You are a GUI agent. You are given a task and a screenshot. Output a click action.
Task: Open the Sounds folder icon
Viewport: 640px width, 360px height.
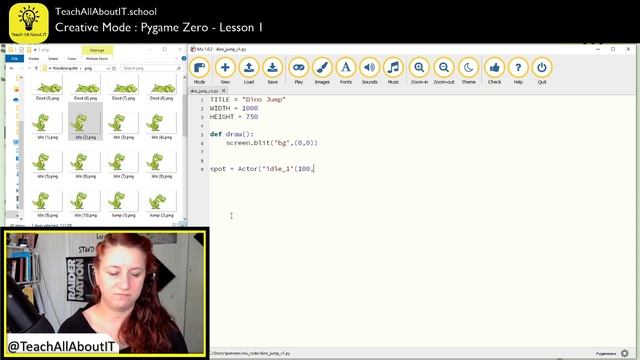[369, 71]
